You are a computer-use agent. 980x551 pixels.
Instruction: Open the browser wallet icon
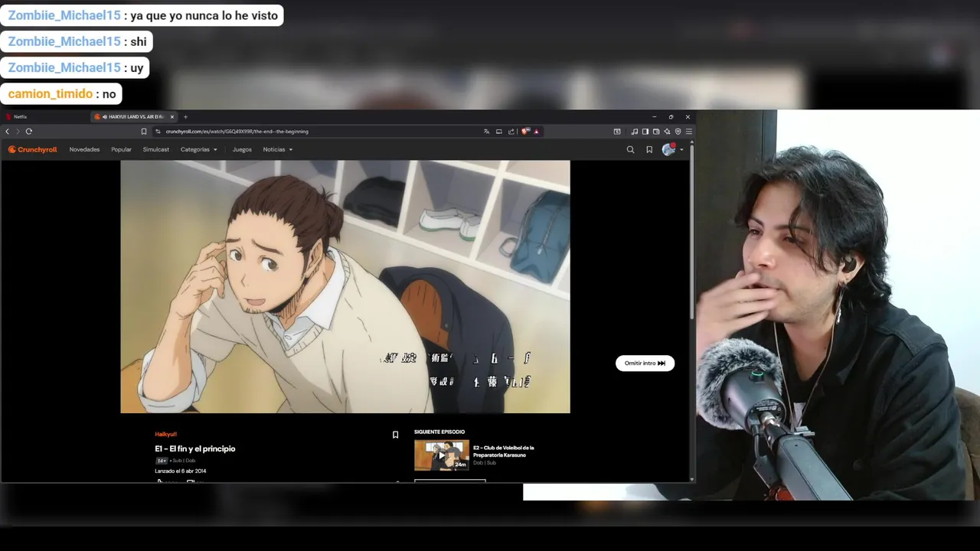click(x=656, y=132)
